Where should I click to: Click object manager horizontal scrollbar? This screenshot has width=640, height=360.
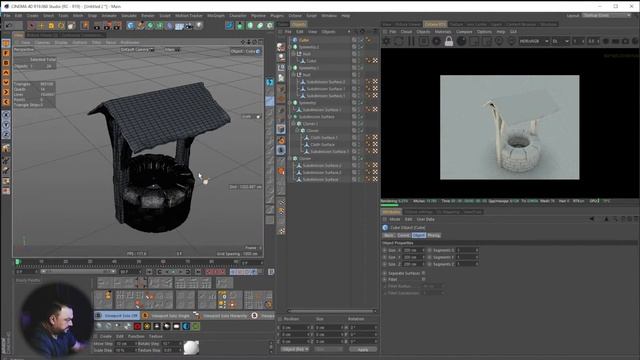tap(331, 311)
